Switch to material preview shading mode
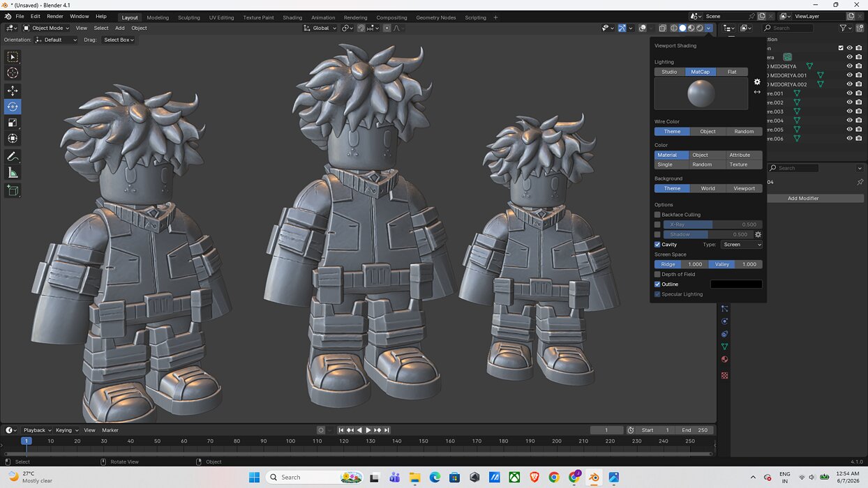This screenshot has height=488, width=868. coord(691,28)
